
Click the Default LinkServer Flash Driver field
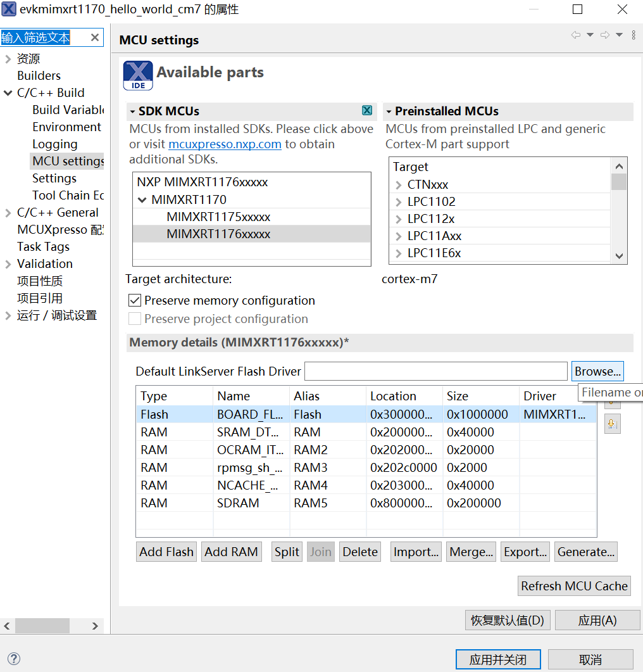[435, 371]
